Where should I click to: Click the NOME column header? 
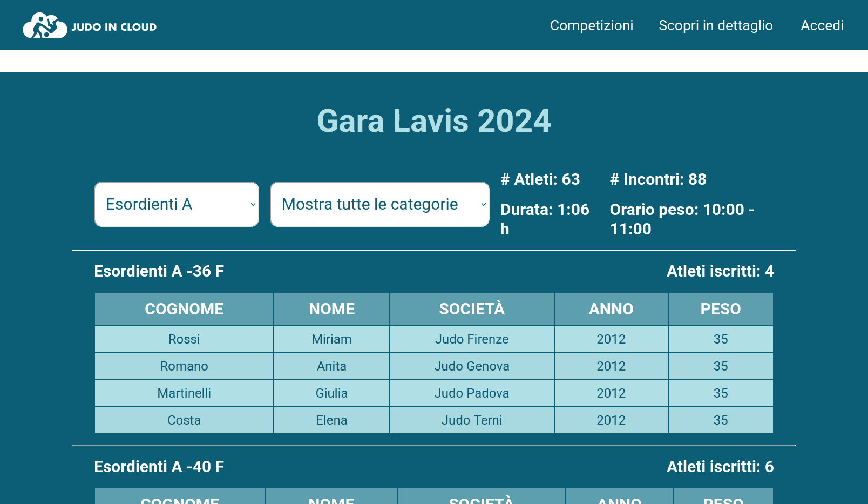[331, 309]
